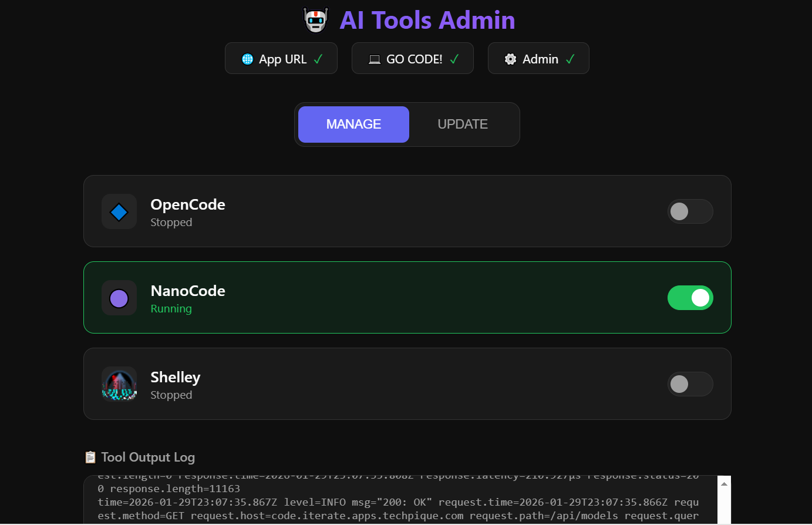Click the robot icon in the page header
This screenshot has width=812, height=525.
(x=315, y=19)
